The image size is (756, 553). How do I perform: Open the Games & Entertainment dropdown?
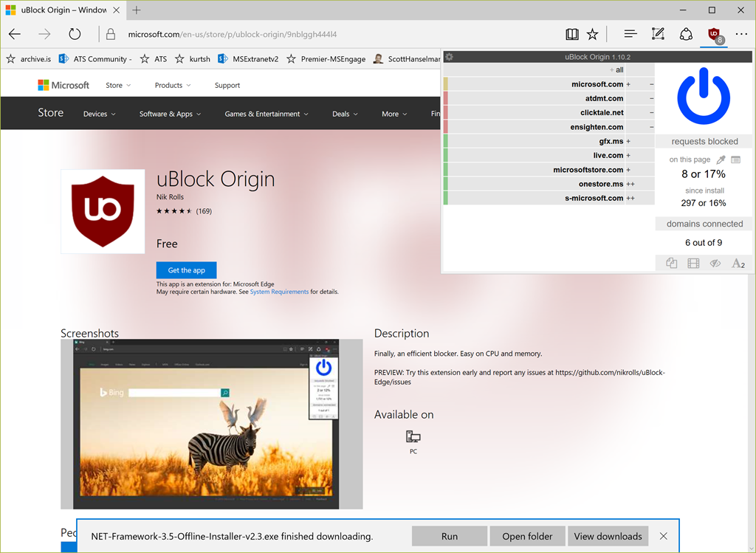pyautogui.click(x=267, y=114)
